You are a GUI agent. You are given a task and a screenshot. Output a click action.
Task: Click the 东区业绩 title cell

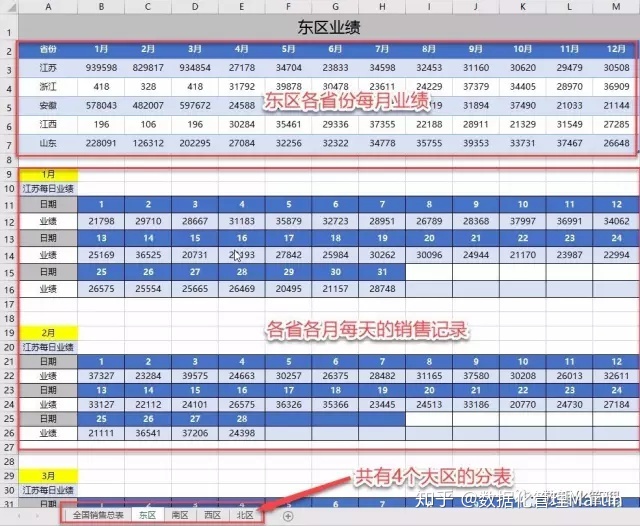329,27
